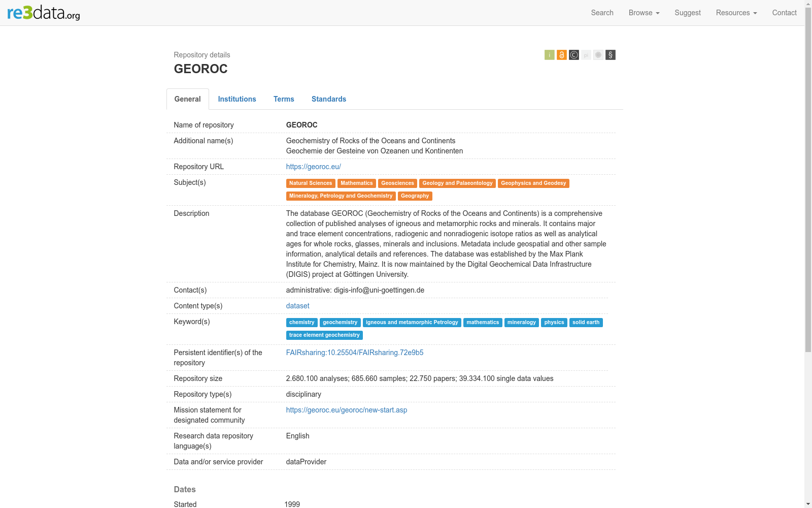The width and height of the screenshot is (812, 508).
Task: Click the scrollbar up arrow
Action: (x=808, y=4)
